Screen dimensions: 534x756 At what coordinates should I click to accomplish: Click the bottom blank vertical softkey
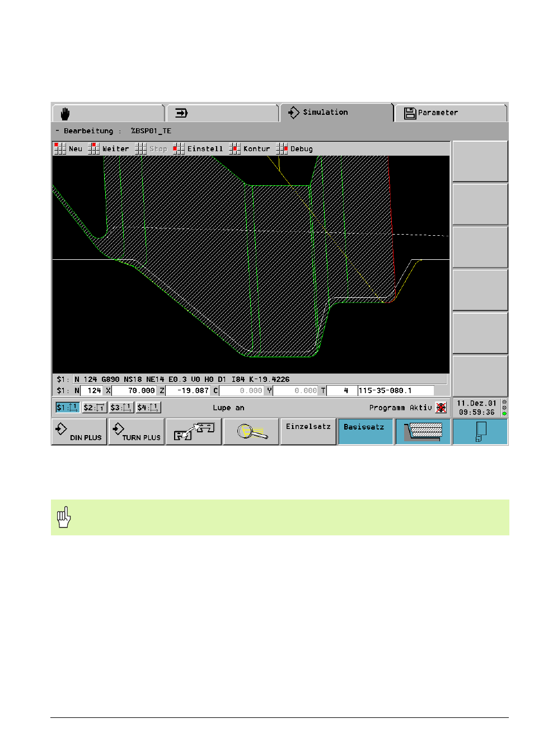[480, 376]
